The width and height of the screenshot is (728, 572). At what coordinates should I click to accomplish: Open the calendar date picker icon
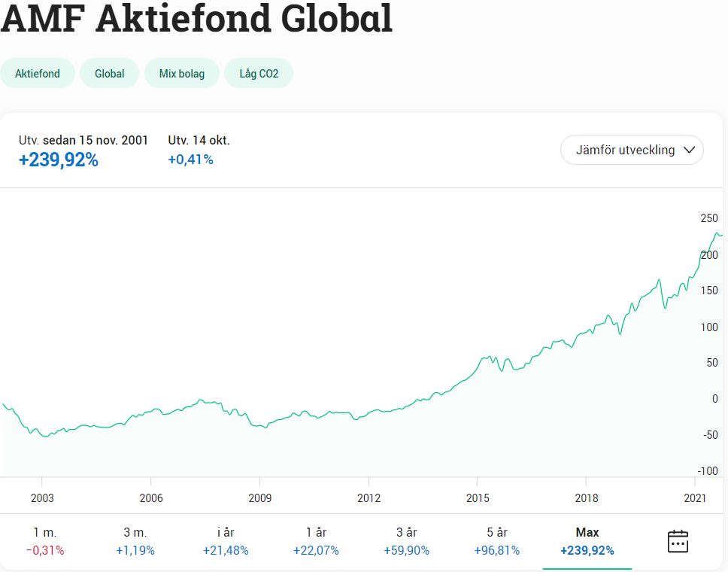click(678, 541)
